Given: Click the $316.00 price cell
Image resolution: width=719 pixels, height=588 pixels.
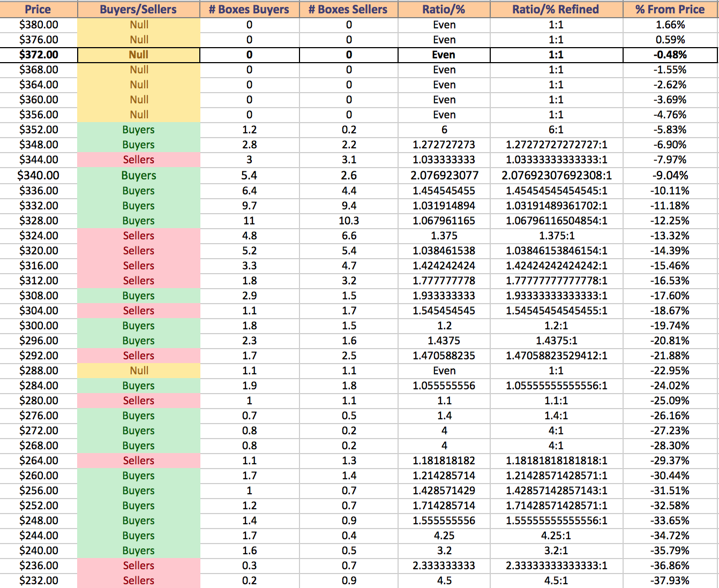Looking at the screenshot, I should point(39,266).
